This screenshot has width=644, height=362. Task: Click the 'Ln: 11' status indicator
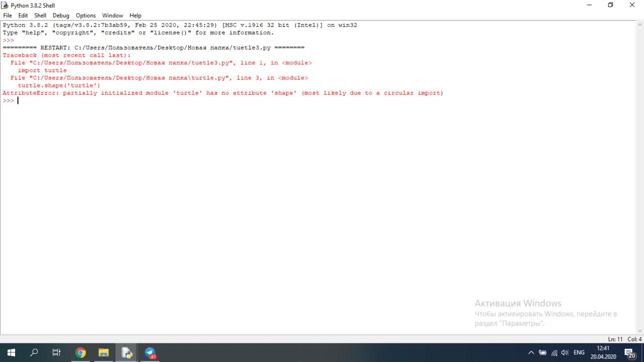click(x=615, y=339)
